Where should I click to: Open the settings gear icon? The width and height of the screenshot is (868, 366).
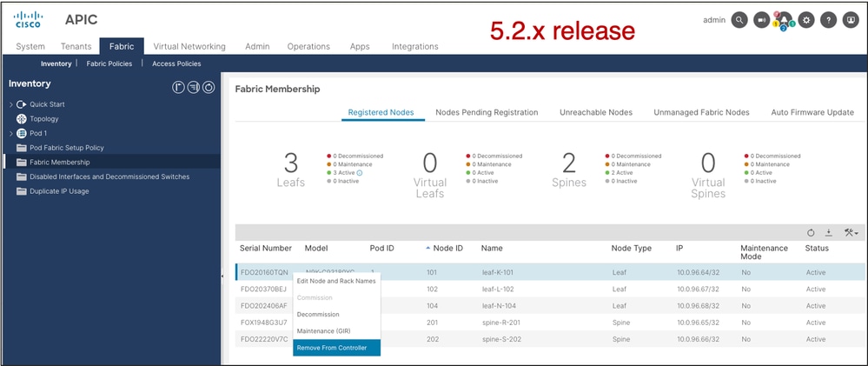point(806,21)
